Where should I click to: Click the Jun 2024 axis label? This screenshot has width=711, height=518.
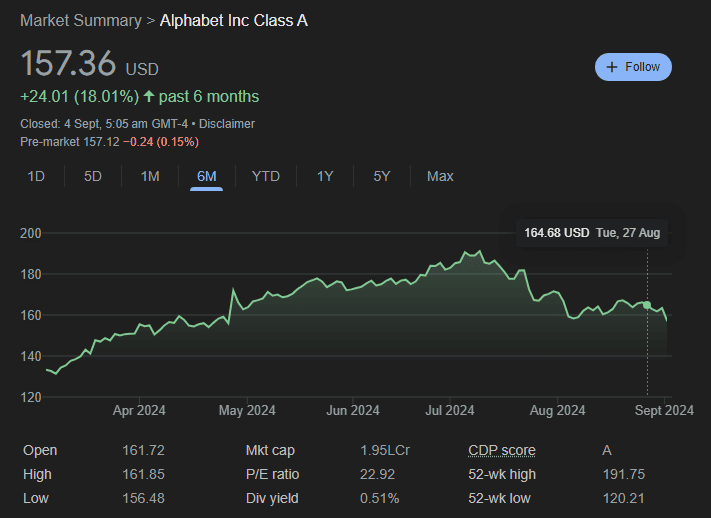(353, 410)
